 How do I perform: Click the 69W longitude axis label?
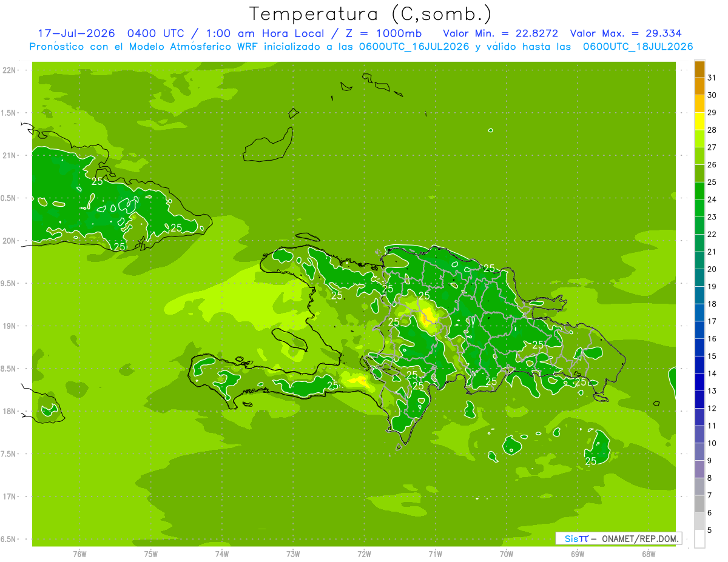click(578, 554)
